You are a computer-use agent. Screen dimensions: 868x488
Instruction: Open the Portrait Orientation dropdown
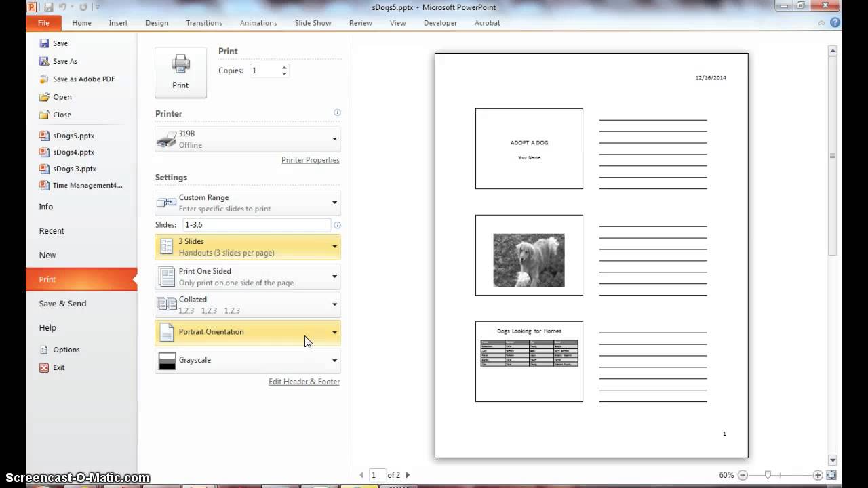pyautogui.click(x=248, y=332)
